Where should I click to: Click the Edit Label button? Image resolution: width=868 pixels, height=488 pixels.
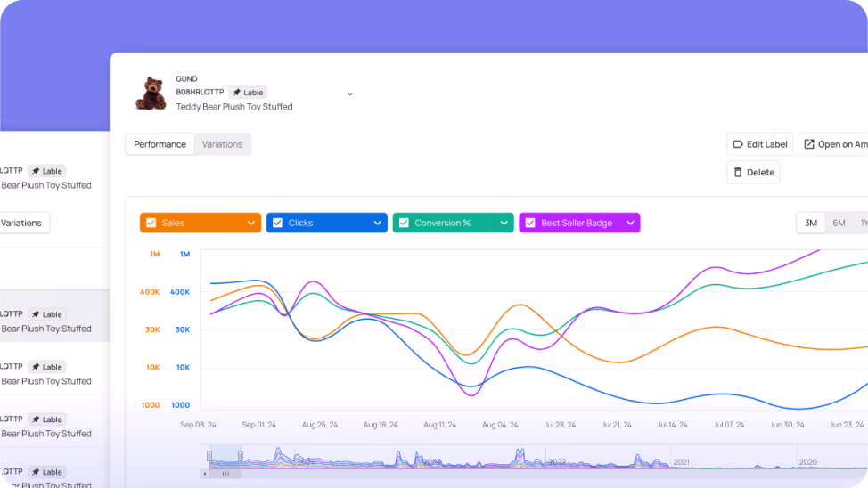pos(759,144)
